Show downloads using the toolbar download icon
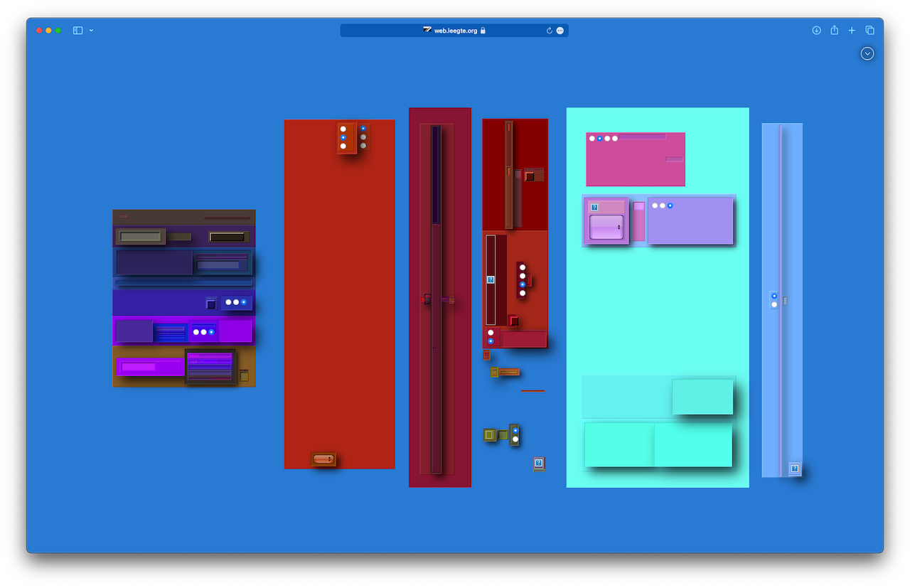The image size is (910, 588). click(816, 31)
